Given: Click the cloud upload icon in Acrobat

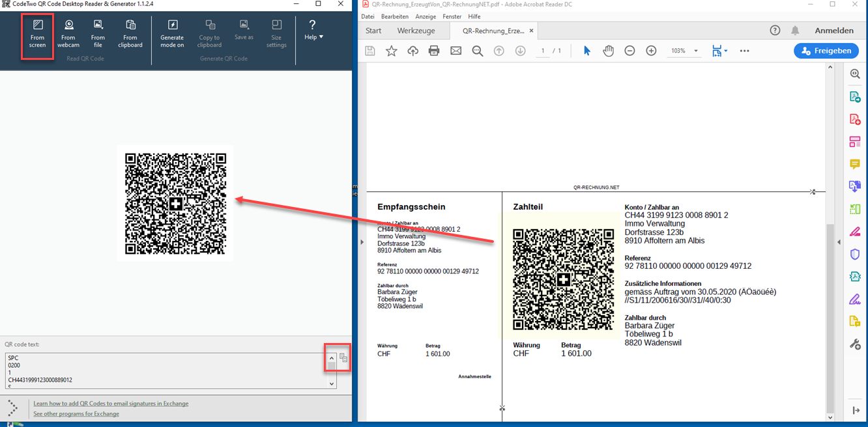Looking at the screenshot, I should (x=412, y=51).
